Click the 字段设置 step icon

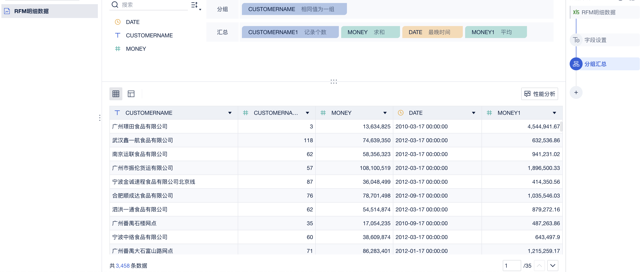[x=576, y=40]
